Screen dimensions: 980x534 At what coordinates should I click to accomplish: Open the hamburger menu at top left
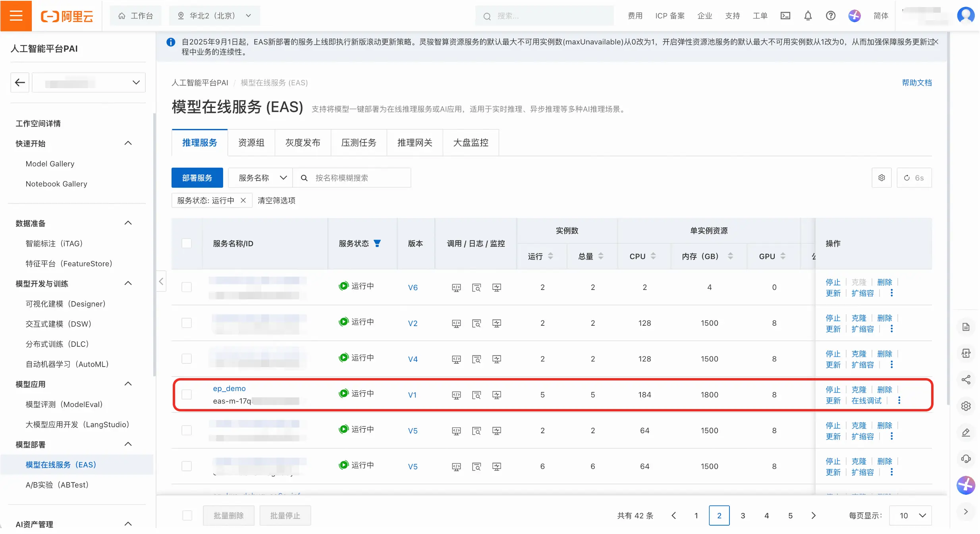tap(16, 15)
